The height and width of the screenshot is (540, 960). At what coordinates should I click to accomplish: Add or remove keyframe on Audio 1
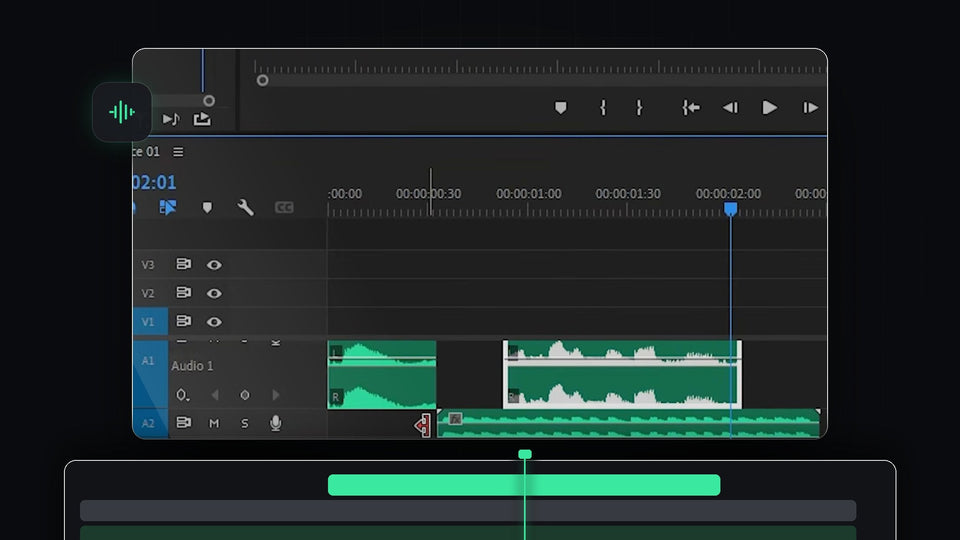point(244,395)
